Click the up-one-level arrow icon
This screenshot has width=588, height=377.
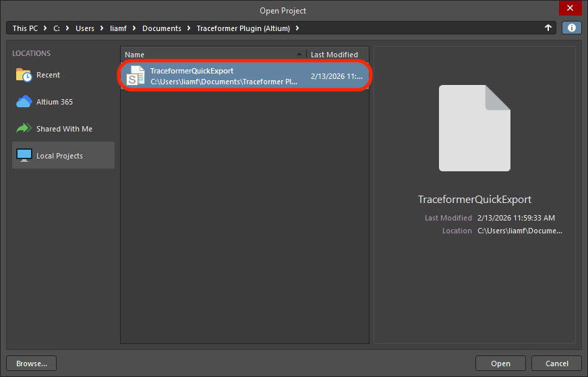(548, 28)
